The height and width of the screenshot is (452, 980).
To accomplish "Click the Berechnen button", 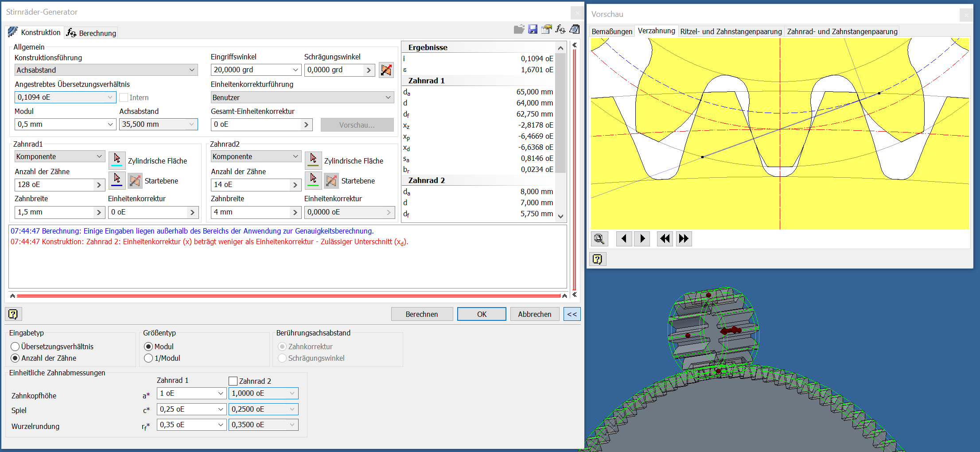I will [422, 314].
